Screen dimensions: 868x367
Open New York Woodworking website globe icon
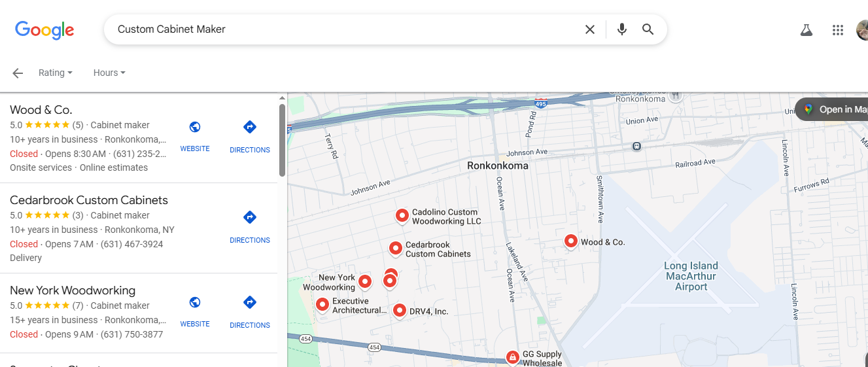[x=195, y=302]
